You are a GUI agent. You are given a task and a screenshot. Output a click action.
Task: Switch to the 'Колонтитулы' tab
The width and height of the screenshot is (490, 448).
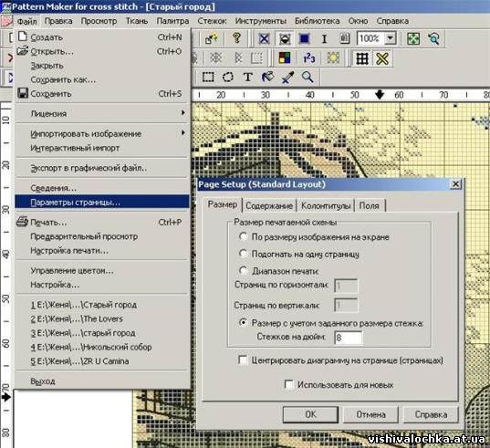pos(326,206)
